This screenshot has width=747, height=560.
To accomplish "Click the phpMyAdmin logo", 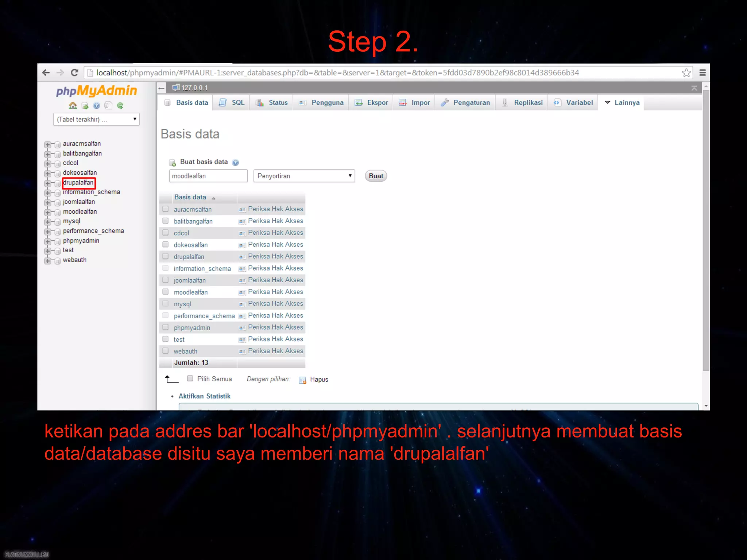I will 96,90.
